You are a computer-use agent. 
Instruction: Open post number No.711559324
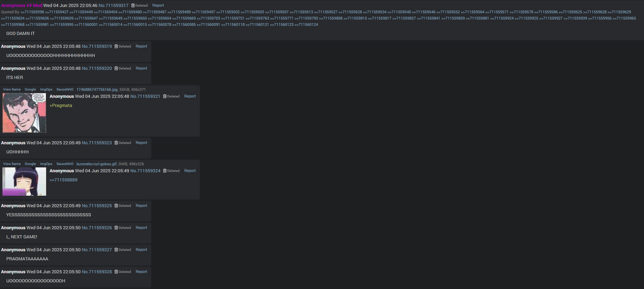145,171
